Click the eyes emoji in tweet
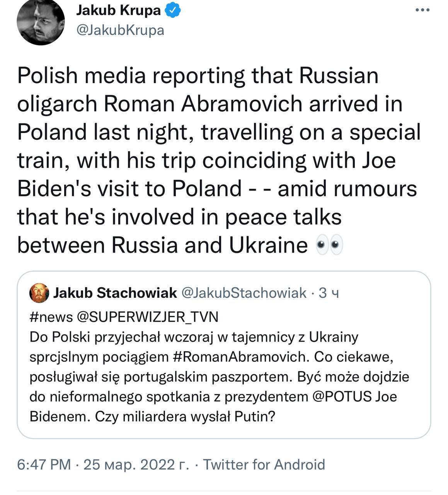Image resolution: width=448 pixels, height=495 pixels. click(x=329, y=245)
